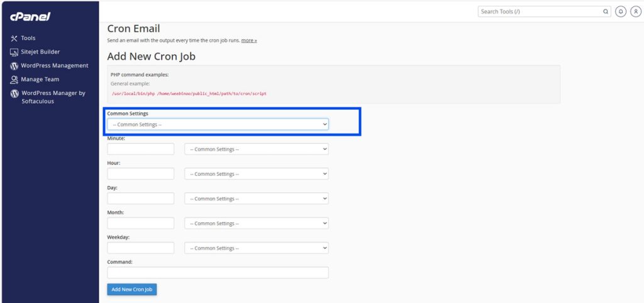Screen dimensions: 644x303
Task: Open Manage Team in the sidebar
Action: tap(40, 80)
